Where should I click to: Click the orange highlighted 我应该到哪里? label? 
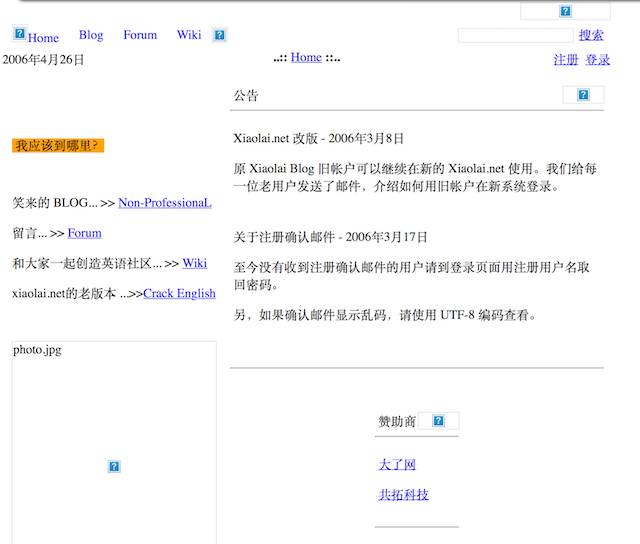(58, 146)
